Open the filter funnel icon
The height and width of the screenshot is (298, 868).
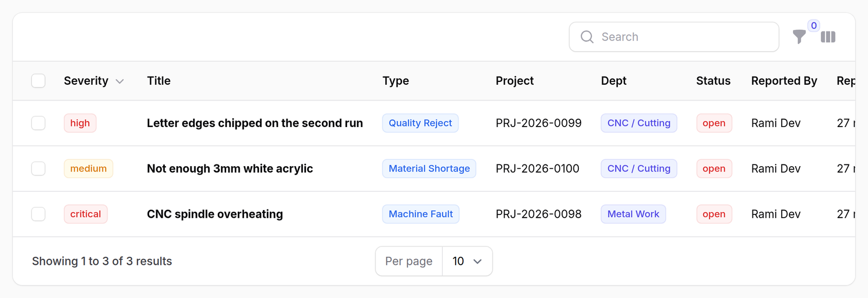pos(799,37)
